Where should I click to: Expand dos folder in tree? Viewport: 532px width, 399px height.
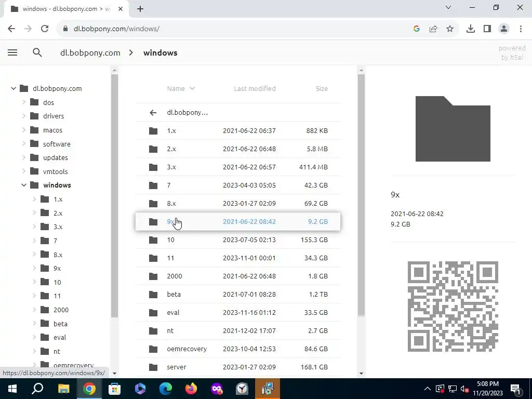point(24,102)
